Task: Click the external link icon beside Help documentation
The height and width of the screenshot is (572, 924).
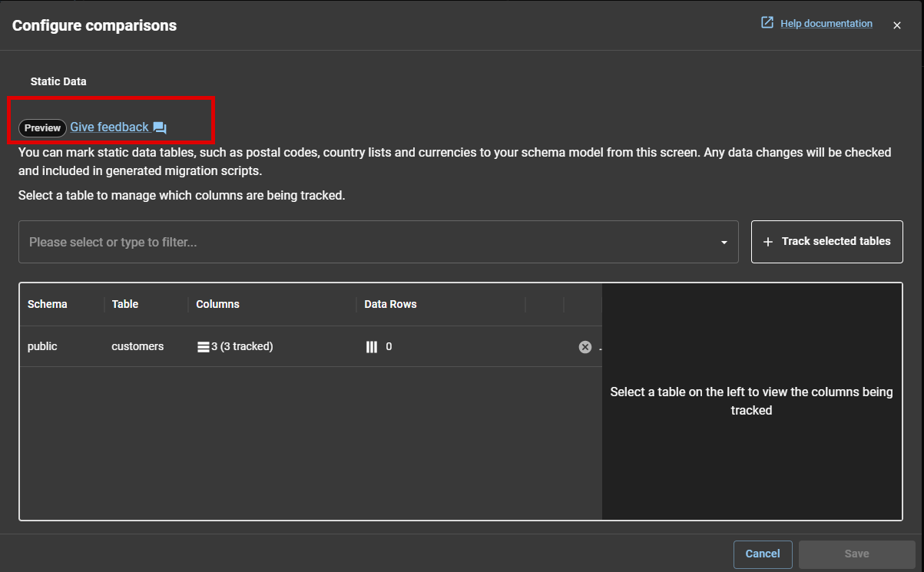Action: [767, 23]
